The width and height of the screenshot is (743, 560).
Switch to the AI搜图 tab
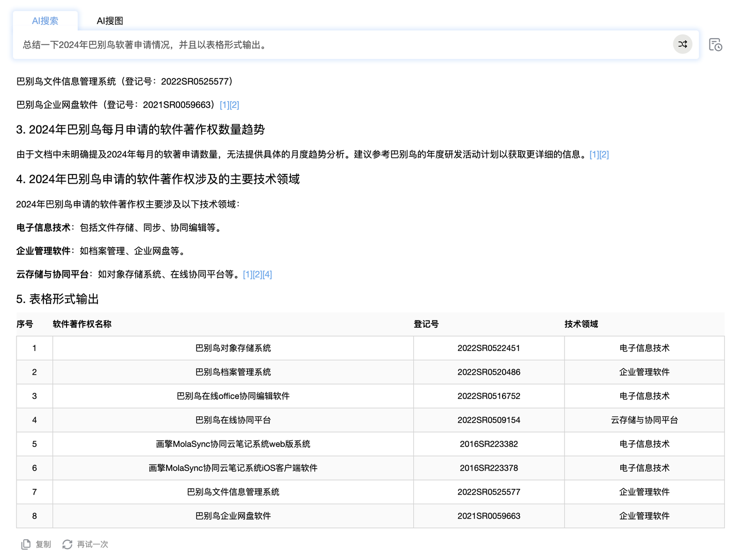(110, 21)
